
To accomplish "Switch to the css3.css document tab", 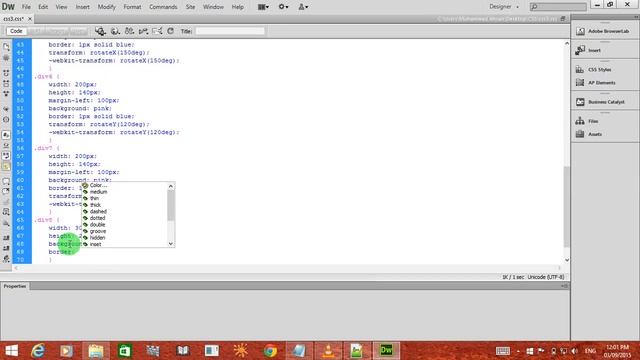I will (13, 19).
